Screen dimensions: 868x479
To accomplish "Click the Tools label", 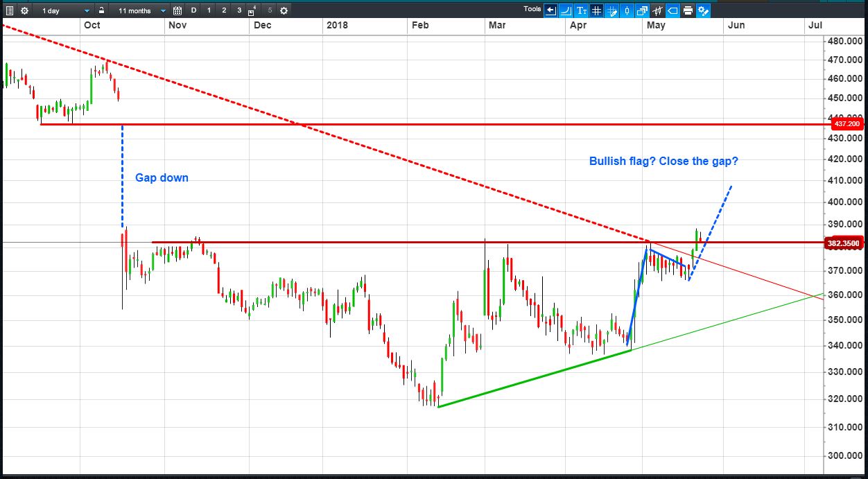I will (x=532, y=9).
